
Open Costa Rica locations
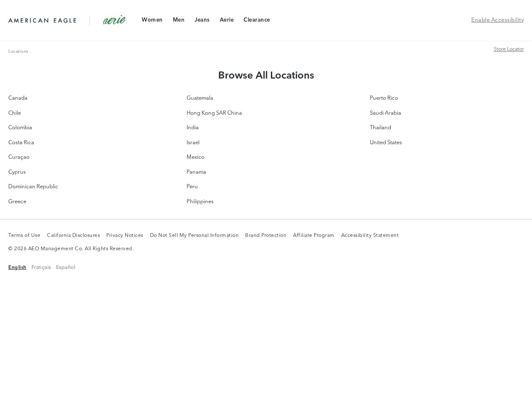21,143
